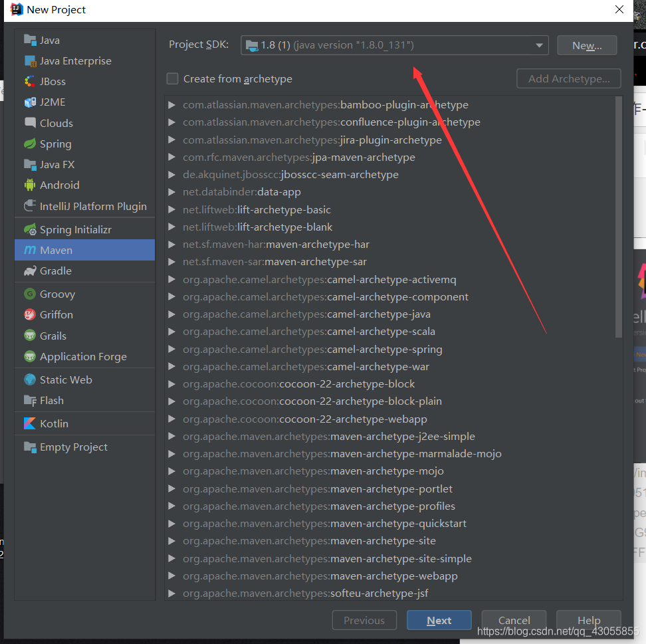Click the Griffon icon

(x=30, y=314)
